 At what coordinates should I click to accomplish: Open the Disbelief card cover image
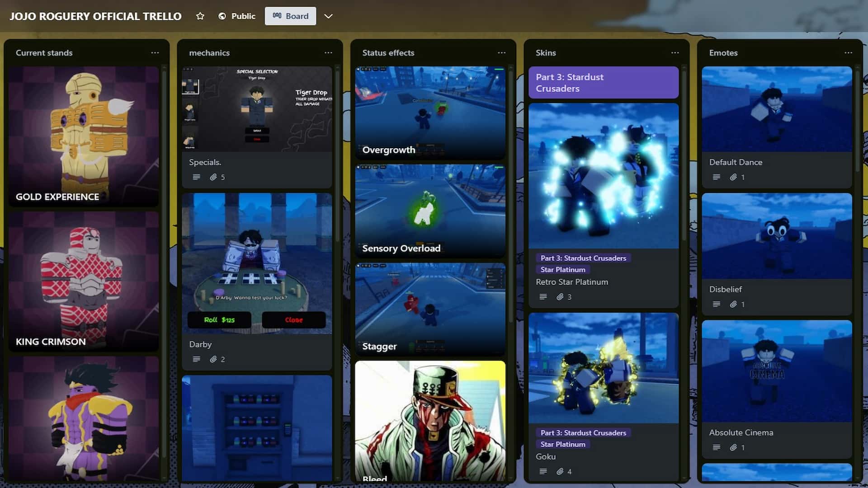[x=777, y=236]
